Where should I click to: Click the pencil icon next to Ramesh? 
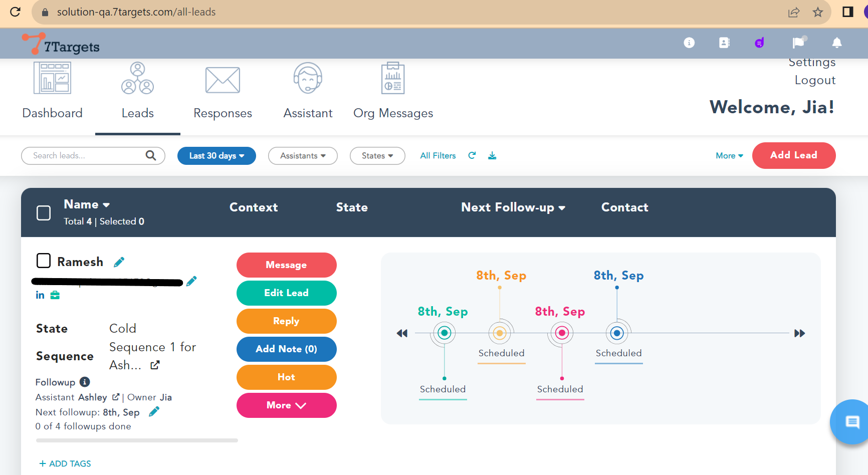[119, 262]
